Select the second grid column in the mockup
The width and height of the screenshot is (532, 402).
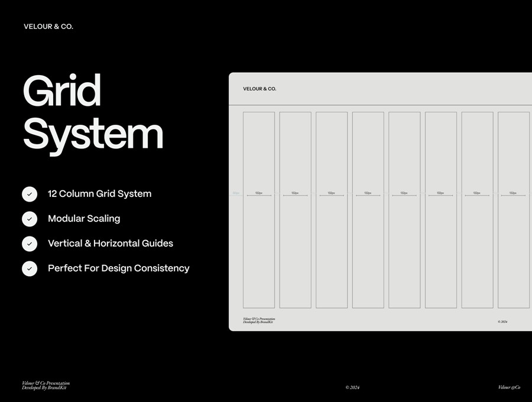point(296,248)
